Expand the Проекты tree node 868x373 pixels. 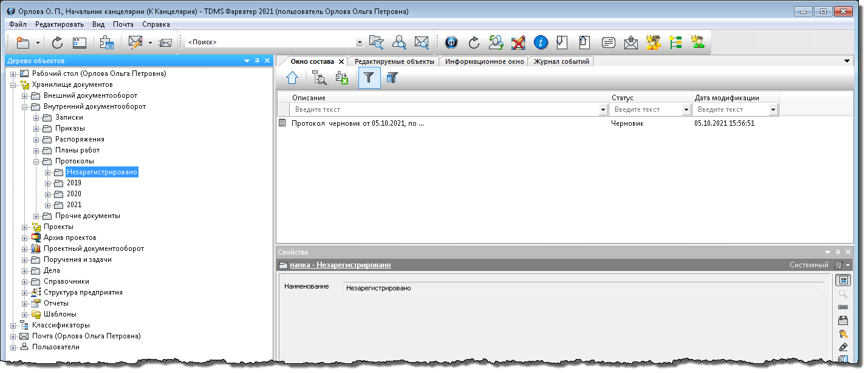(x=25, y=227)
